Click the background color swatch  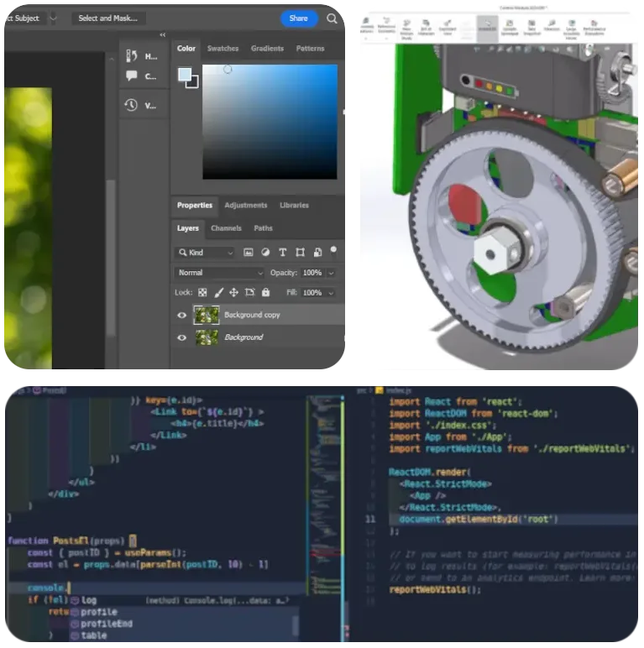[194, 84]
